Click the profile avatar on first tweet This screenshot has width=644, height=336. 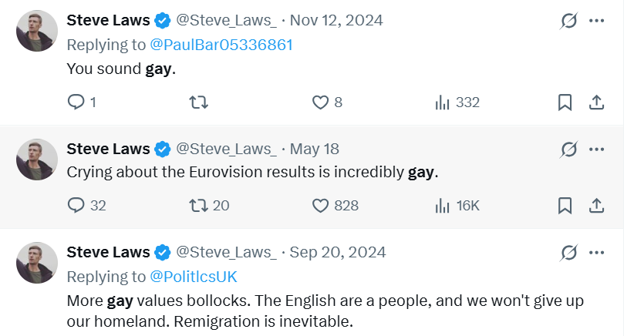click(x=37, y=31)
